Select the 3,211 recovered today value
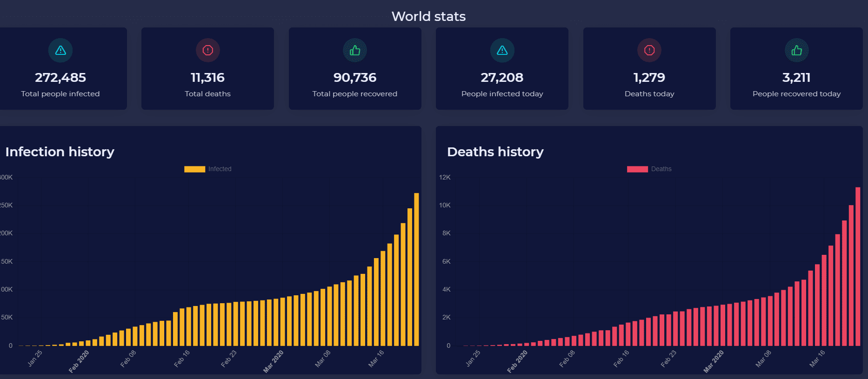Screen dimensions: 868x379 pos(796,78)
